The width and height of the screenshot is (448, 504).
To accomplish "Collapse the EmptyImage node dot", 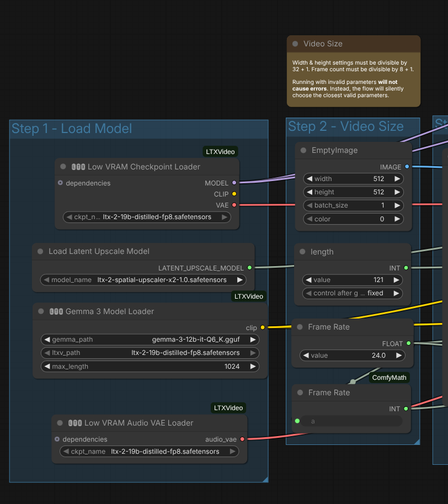I will coord(303,150).
